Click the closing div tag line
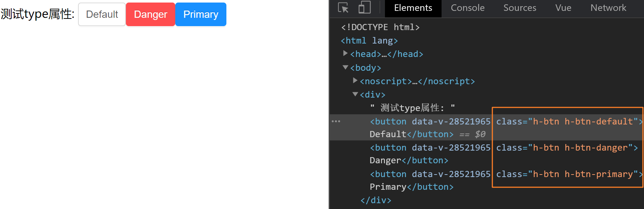Viewport: 644px width, 209px height. coord(376,200)
